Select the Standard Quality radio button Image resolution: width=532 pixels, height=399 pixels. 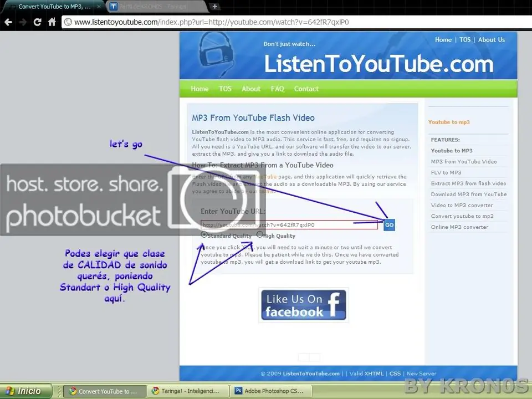click(204, 235)
